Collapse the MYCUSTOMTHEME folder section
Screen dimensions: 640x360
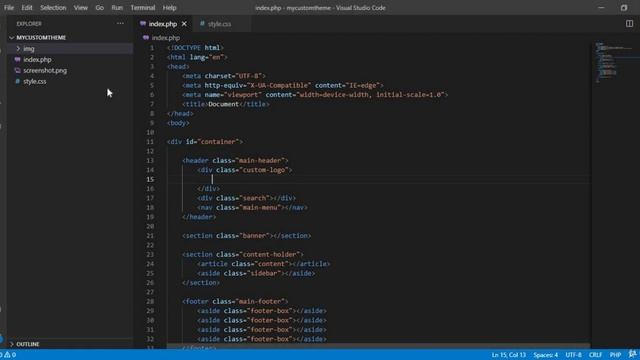[41, 38]
